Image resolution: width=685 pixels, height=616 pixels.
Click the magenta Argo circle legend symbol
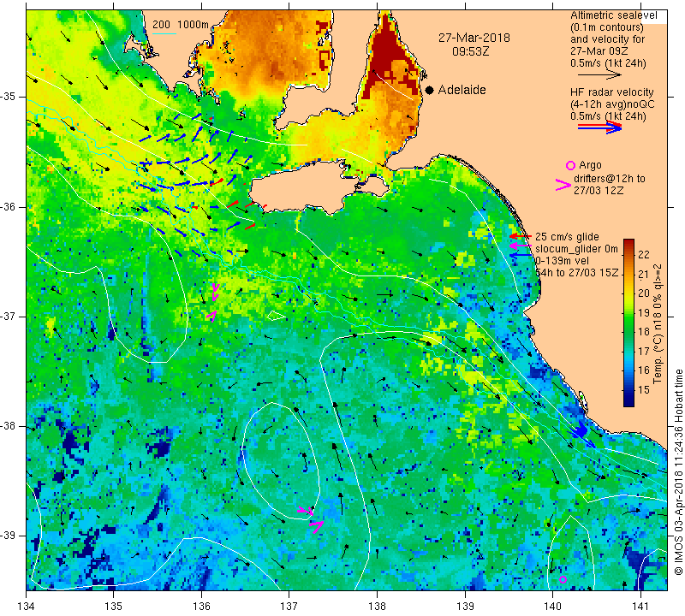tap(570, 165)
